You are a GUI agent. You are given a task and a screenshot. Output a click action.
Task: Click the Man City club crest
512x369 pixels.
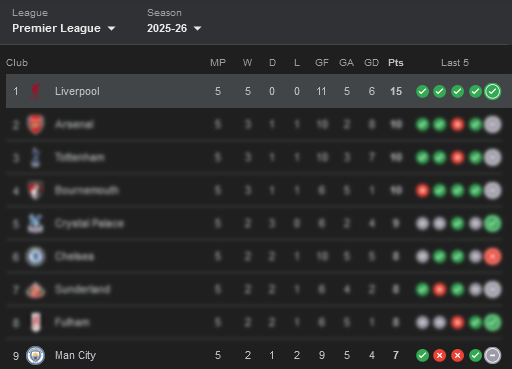coord(35,355)
